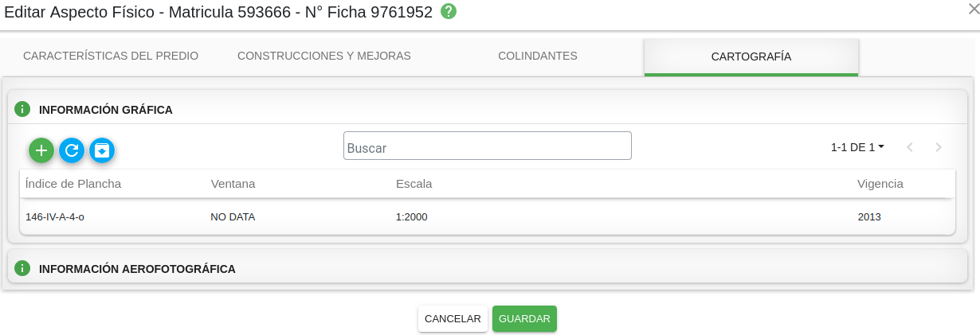
Task: Collapse the Información Gráfica section
Action: pos(106,110)
